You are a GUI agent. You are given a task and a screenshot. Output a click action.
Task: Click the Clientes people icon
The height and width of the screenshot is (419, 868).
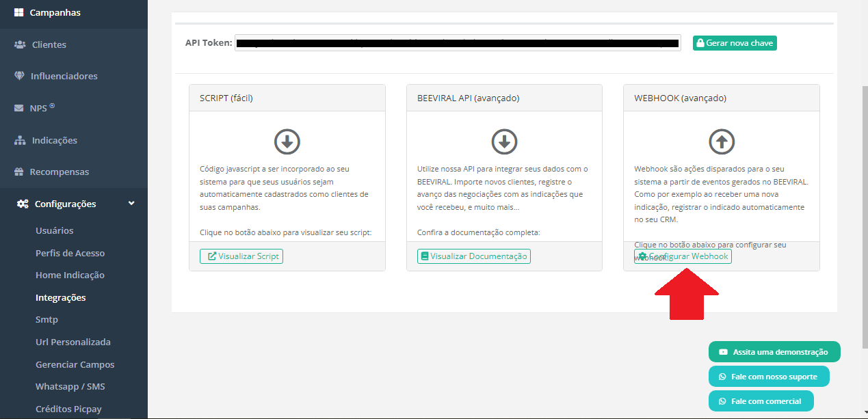click(20, 44)
